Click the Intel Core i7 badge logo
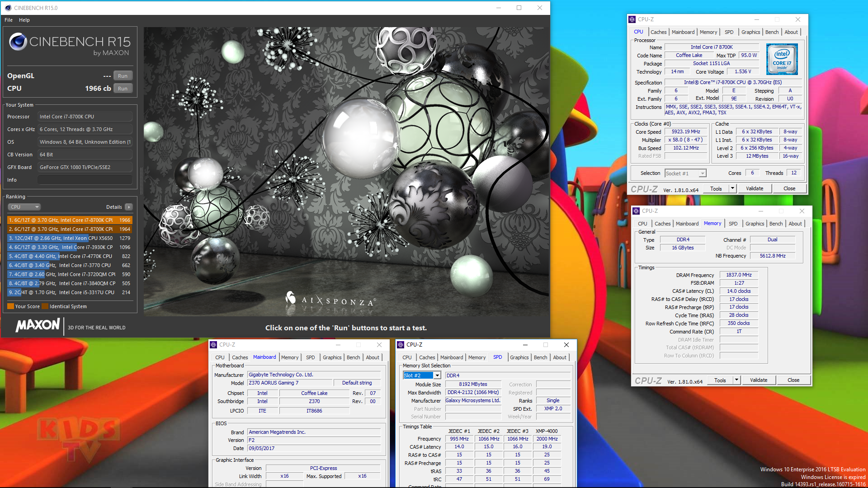 point(782,59)
